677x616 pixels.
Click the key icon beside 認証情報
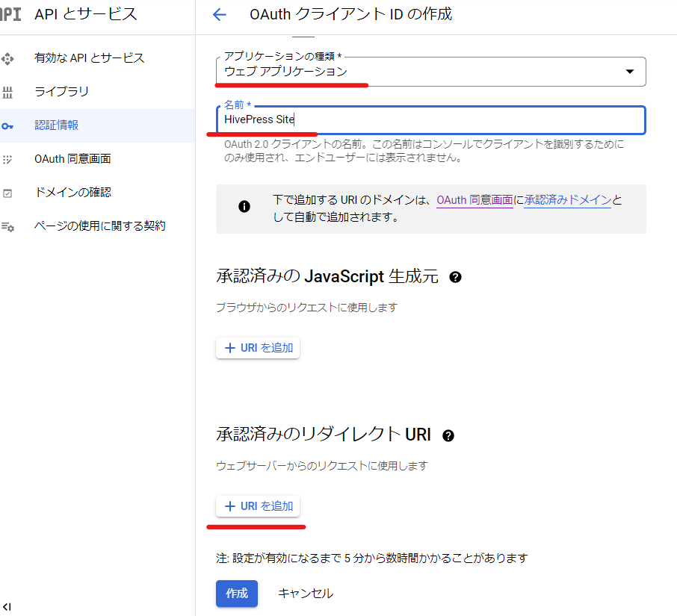tap(7, 126)
